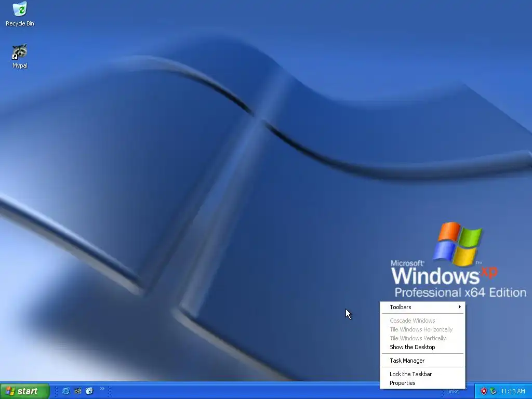Launch Internet Explorer from Quick Launch
532x399 pixels.
[x=66, y=391]
